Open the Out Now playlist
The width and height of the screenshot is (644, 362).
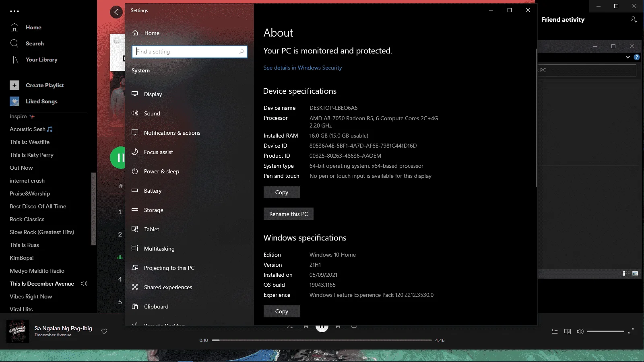(x=21, y=168)
